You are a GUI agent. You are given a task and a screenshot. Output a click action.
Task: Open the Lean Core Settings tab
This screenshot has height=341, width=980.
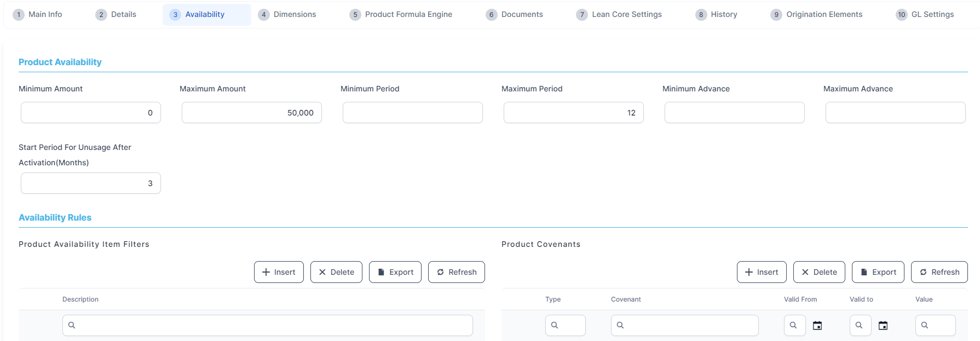619,15
